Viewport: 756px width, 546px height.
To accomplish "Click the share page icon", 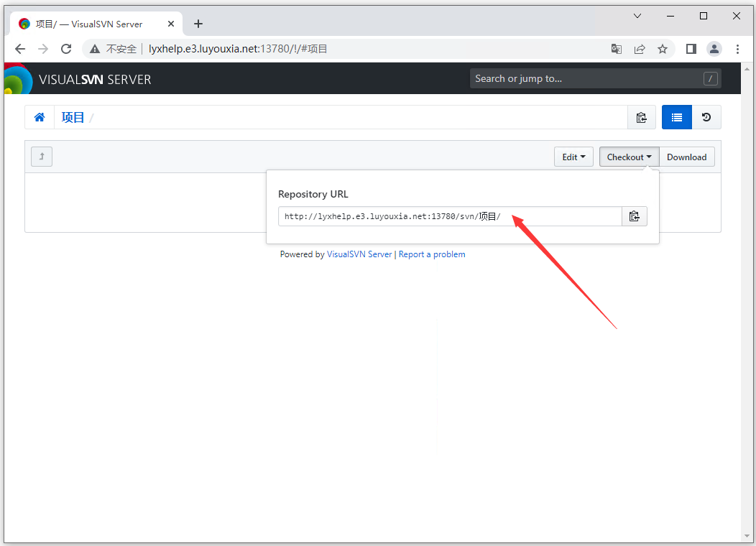I will coord(640,49).
